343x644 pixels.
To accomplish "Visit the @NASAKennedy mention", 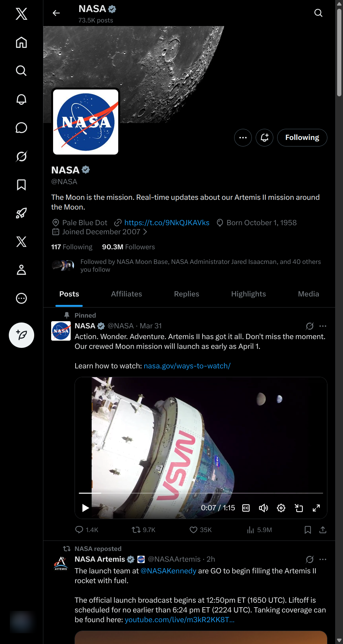I will tap(168, 571).
